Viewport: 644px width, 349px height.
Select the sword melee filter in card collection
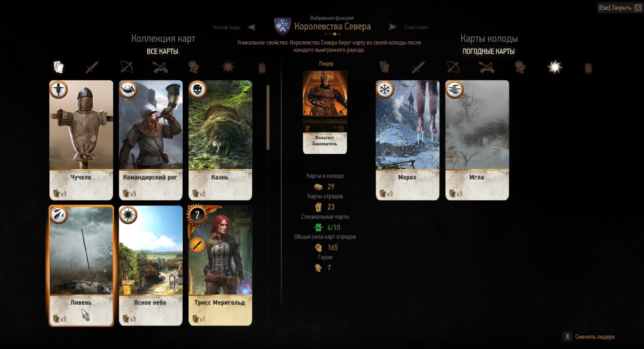[x=92, y=68]
